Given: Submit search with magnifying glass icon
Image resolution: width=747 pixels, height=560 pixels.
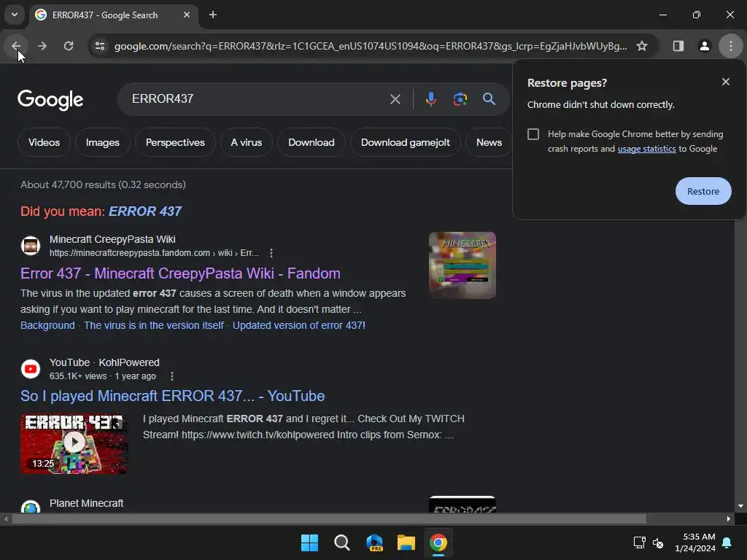Looking at the screenshot, I should (489, 99).
